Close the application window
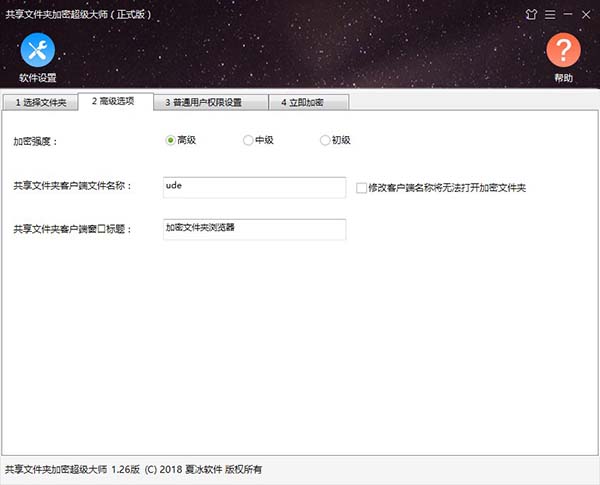The width and height of the screenshot is (600, 485). click(x=586, y=15)
